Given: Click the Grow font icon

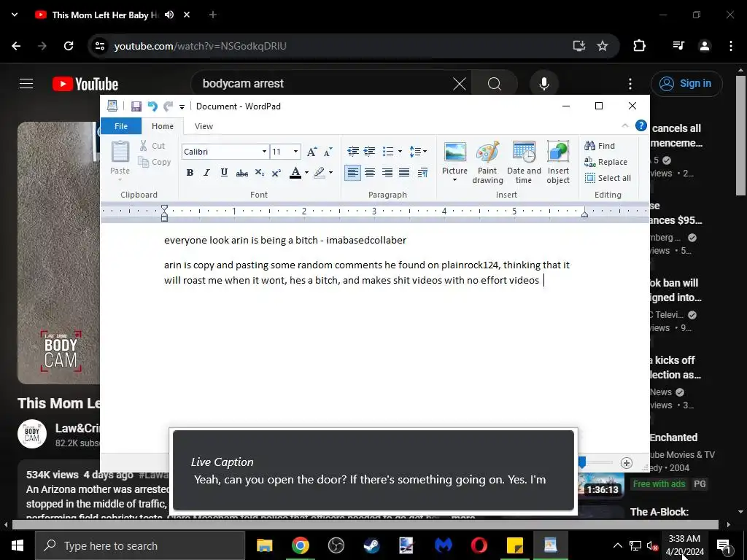Looking at the screenshot, I should (x=311, y=152).
